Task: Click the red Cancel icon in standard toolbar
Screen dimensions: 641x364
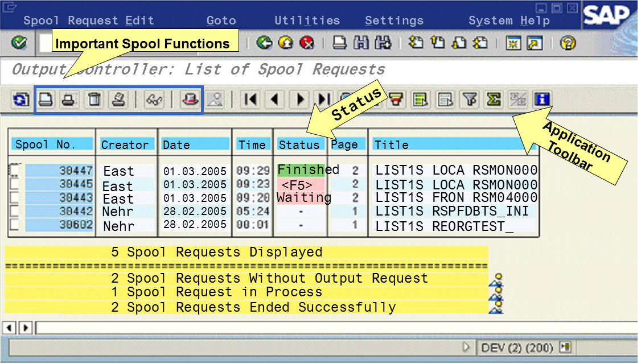Action: (307, 43)
